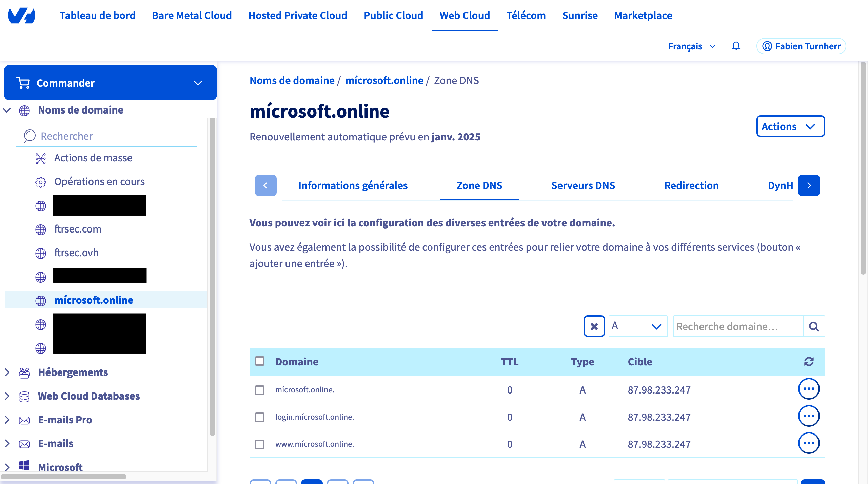
Task: Click the sidebar horizontal scrollbar
Action: click(x=64, y=477)
